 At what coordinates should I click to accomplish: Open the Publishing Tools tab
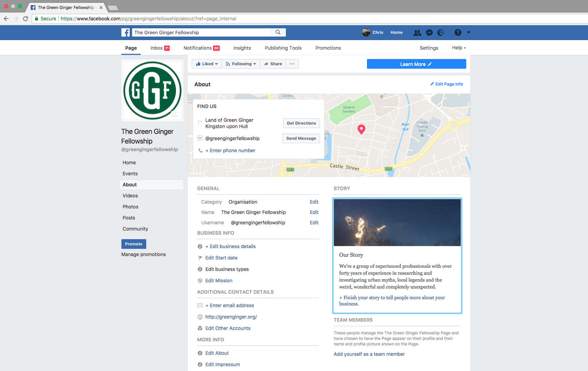[283, 48]
